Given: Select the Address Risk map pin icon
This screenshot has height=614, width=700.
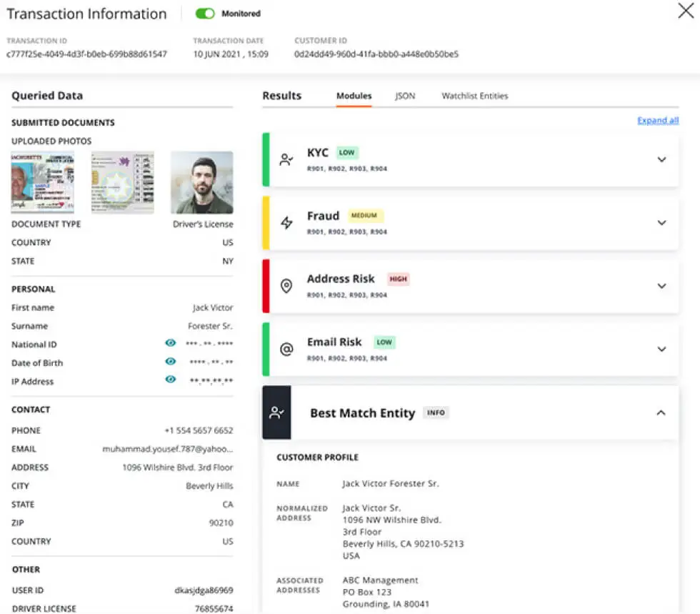Looking at the screenshot, I should point(286,286).
